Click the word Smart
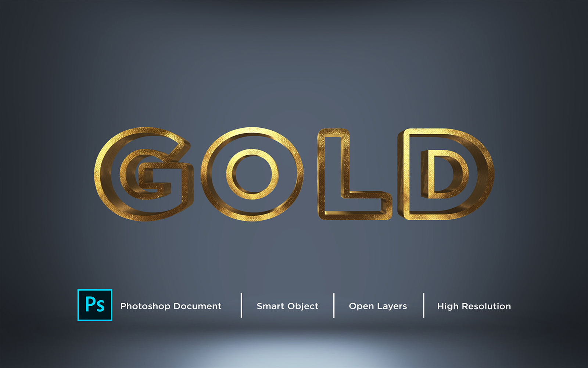 tap(270, 306)
